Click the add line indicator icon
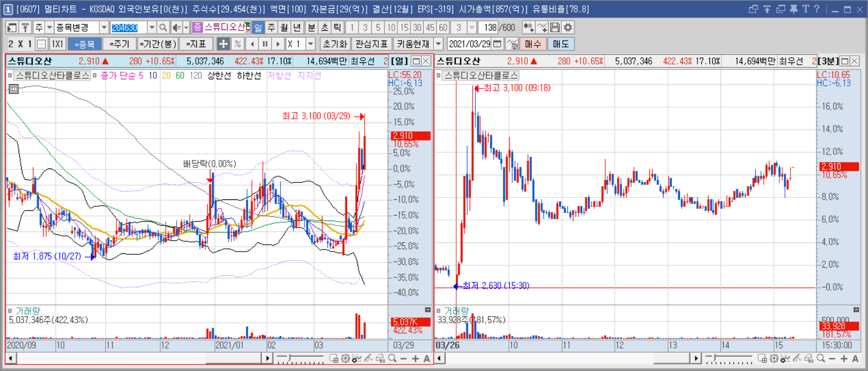 pos(542,27)
